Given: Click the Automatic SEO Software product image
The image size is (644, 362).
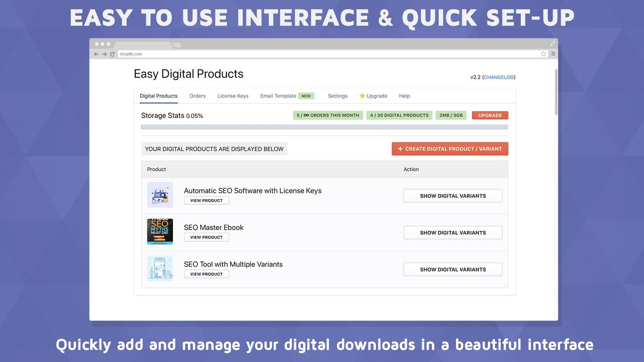Looking at the screenshot, I should [160, 195].
